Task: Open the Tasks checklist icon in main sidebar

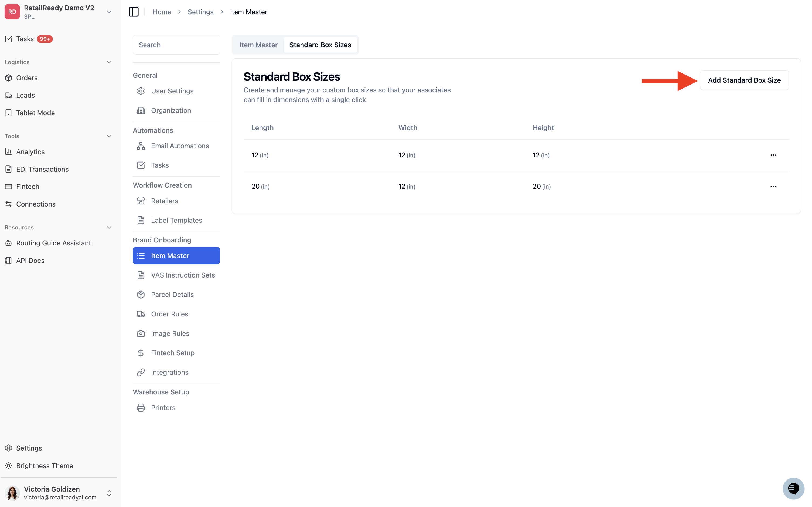Action: pyautogui.click(x=9, y=39)
